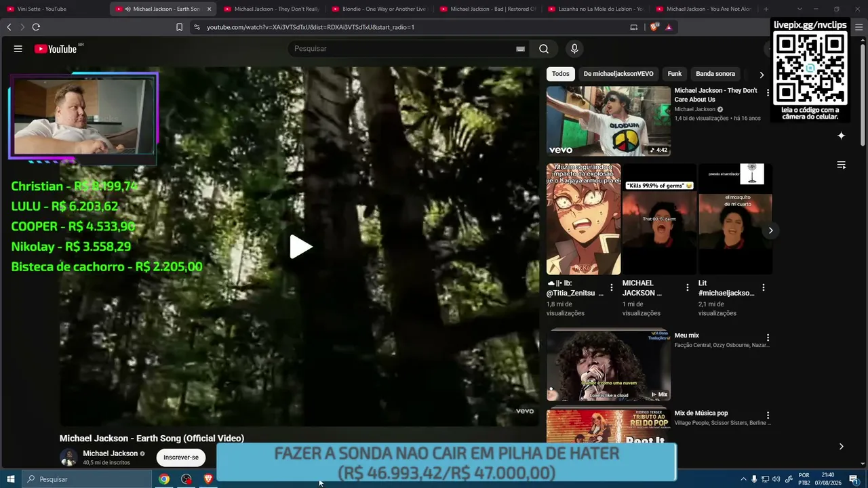Filter by the Funk chip
The width and height of the screenshot is (868, 488).
pyautogui.click(x=675, y=74)
